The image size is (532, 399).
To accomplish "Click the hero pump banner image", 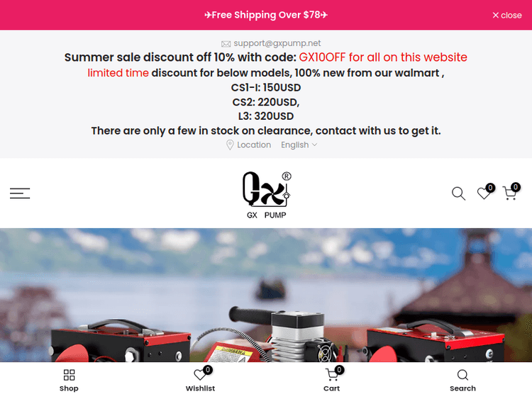I will (x=266, y=295).
